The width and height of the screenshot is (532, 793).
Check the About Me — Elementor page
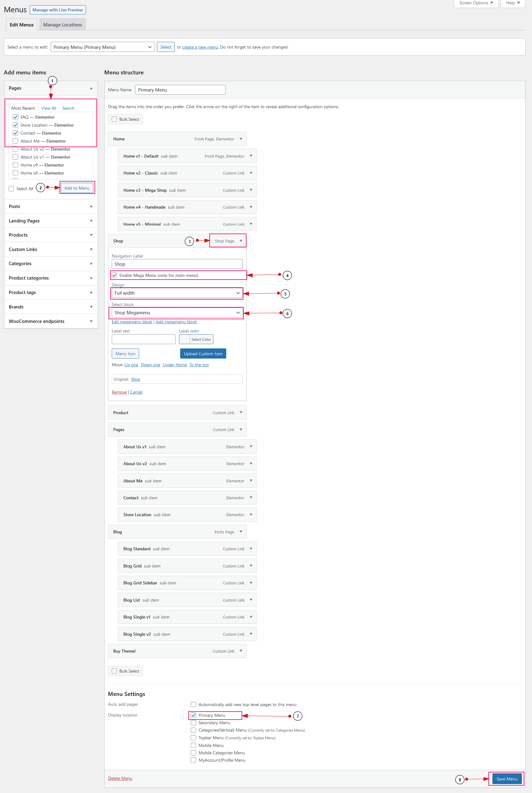16,141
